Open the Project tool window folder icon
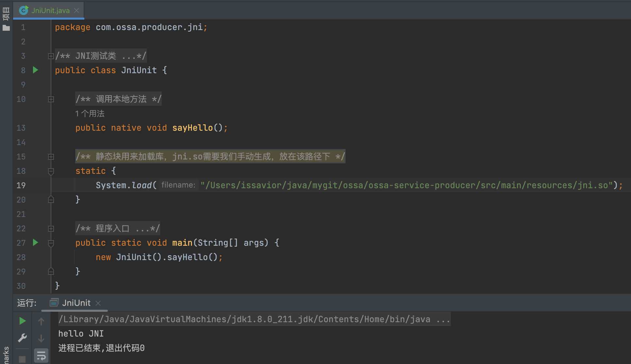631x364 pixels. (6, 28)
